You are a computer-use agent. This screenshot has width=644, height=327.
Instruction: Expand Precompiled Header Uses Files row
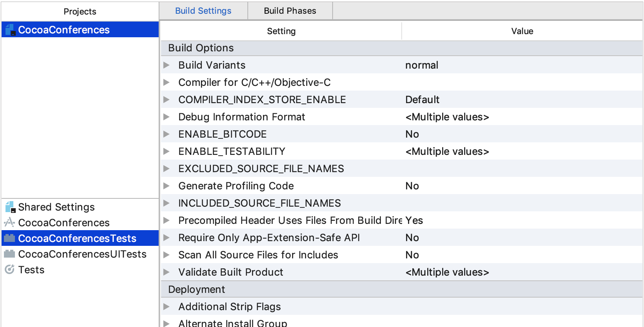point(166,220)
